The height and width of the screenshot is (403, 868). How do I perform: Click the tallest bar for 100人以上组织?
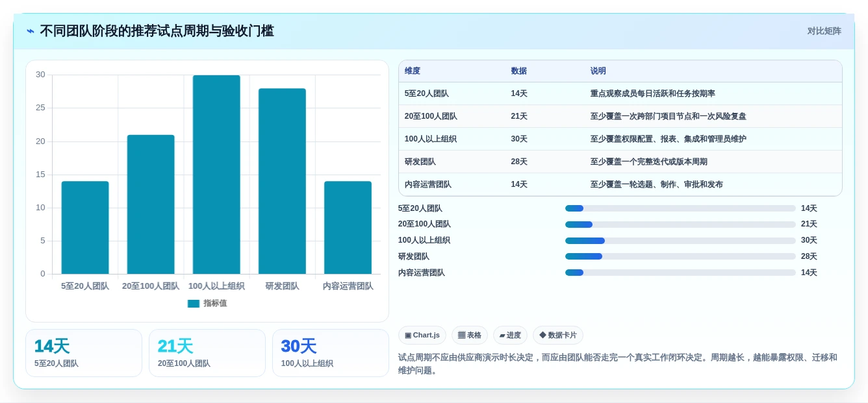(216, 175)
